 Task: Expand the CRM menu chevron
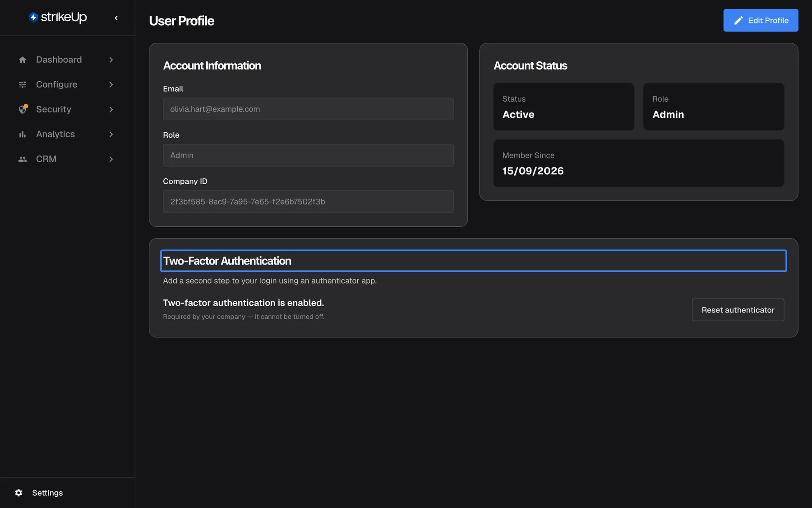coord(111,159)
